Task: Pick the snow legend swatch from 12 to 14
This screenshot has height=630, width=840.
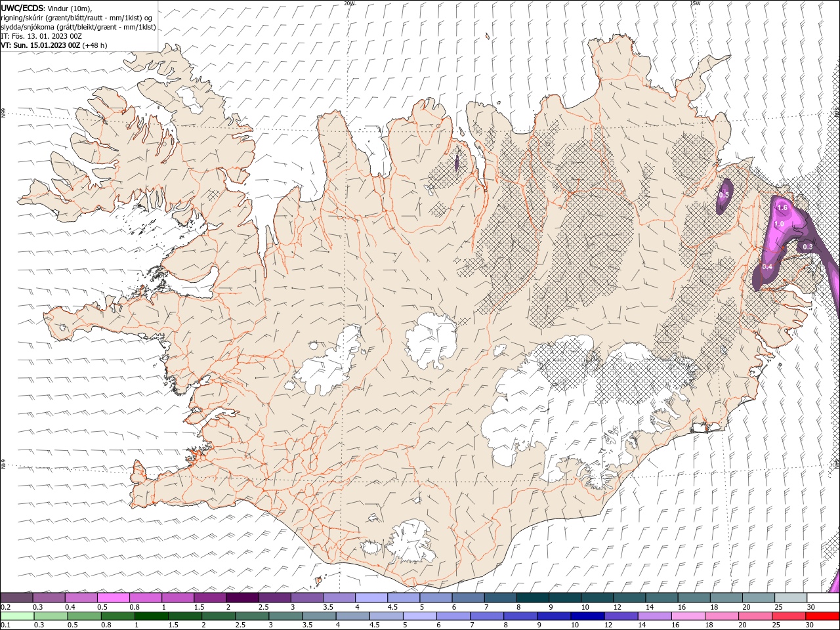Action: pos(629,597)
